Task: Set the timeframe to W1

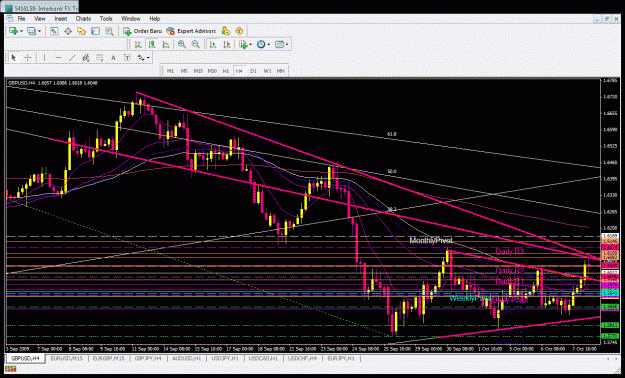Action: click(x=267, y=71)
